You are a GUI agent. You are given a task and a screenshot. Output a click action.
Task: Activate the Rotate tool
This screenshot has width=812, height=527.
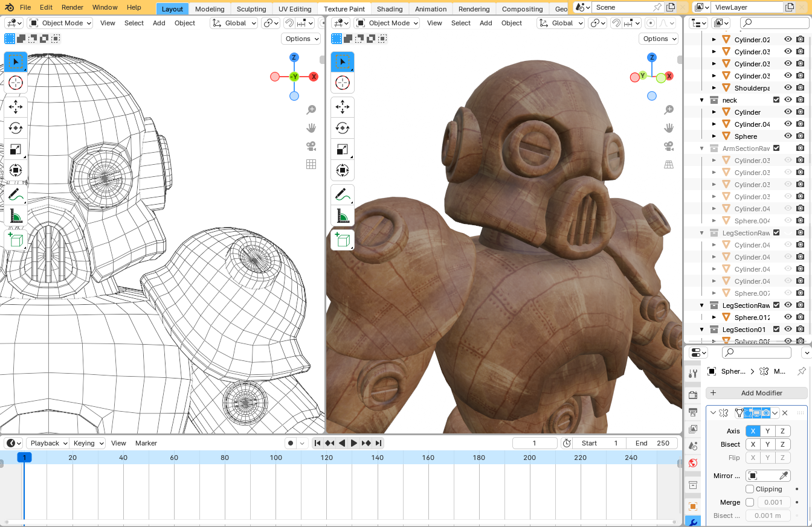pyautogui.click(x=15, y=128)
